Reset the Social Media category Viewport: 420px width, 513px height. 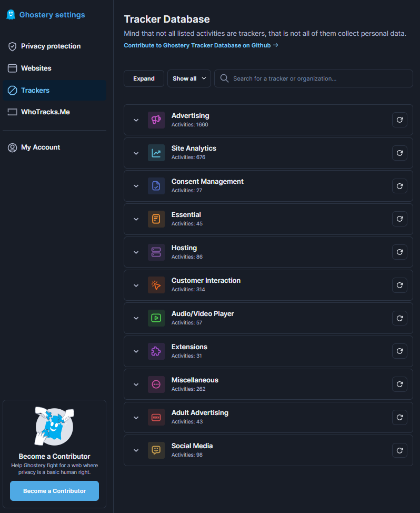coord(399,450)
